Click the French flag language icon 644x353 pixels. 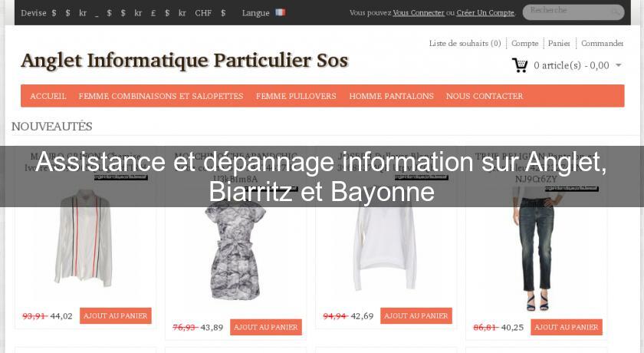click(280, 12)
